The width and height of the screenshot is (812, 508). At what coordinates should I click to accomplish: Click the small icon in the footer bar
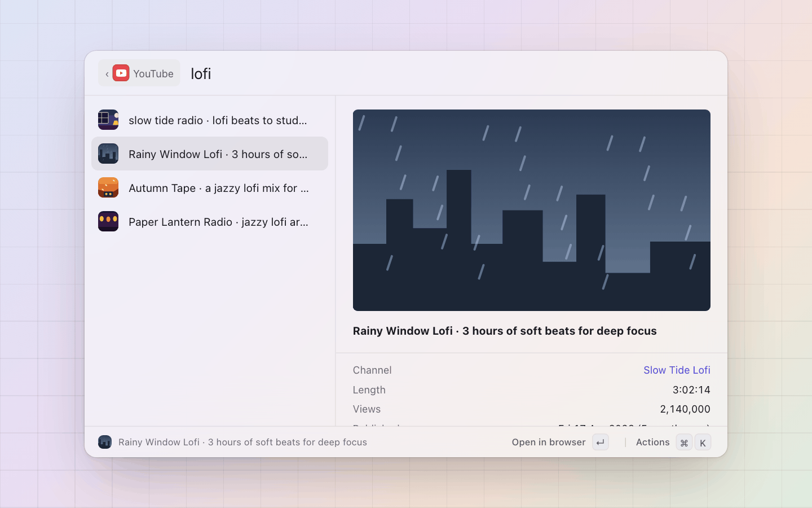(x=105, y=442)
